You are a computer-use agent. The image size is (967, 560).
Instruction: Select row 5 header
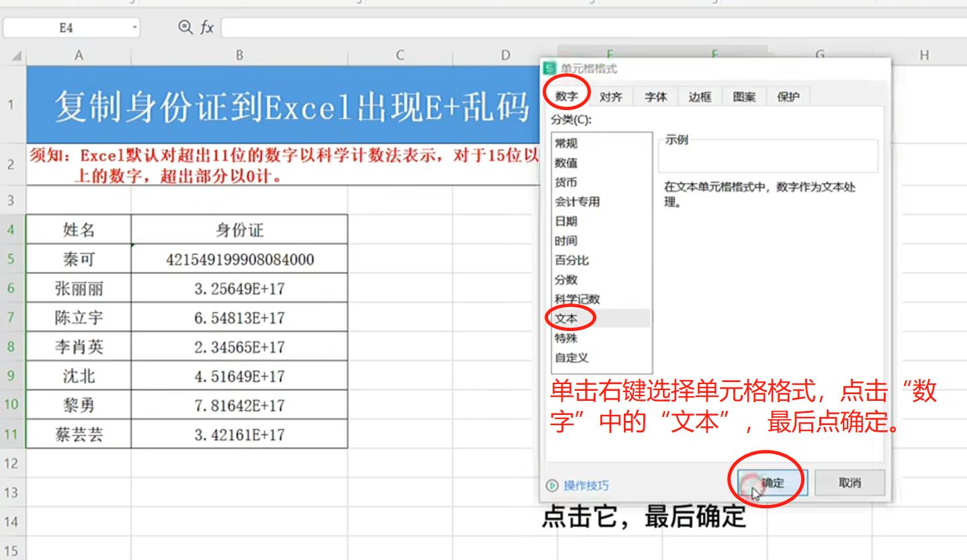(x=13, y=259)
